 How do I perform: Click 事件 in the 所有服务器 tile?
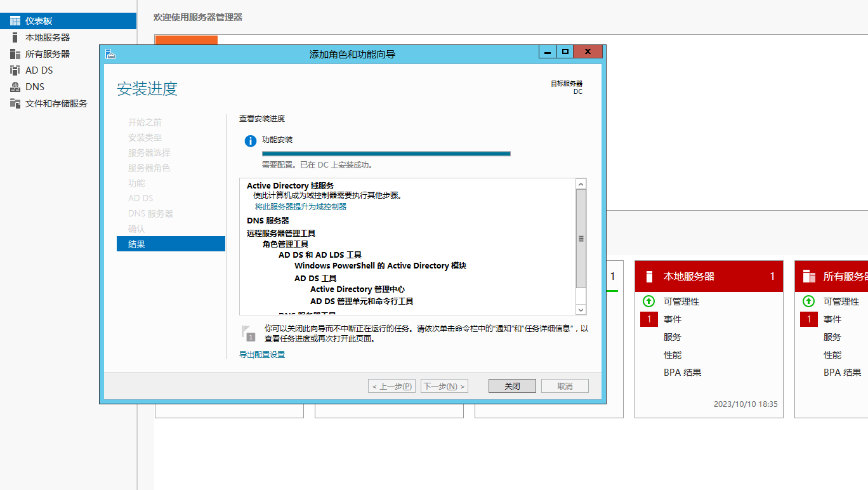[x=832, y=319]
